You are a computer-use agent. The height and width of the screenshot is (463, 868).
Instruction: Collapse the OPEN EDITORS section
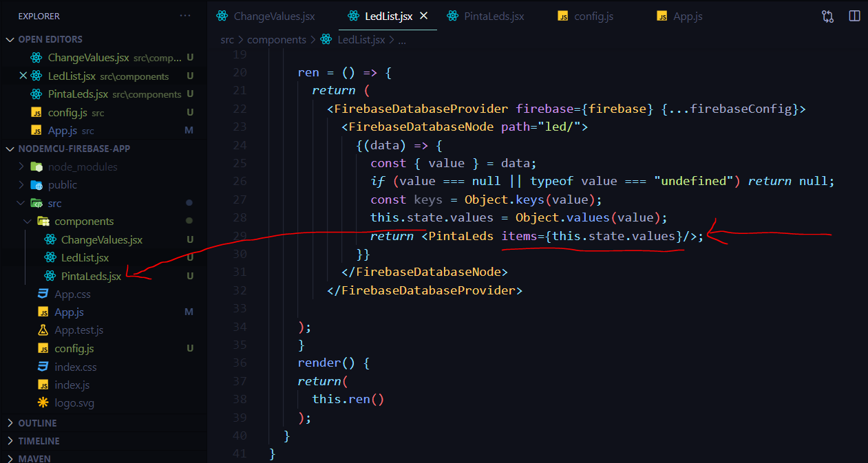coord(11,39)
